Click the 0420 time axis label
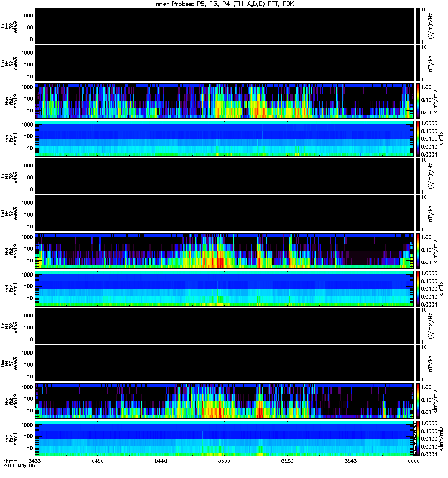448x478 pixels. (x=97, y=461)
